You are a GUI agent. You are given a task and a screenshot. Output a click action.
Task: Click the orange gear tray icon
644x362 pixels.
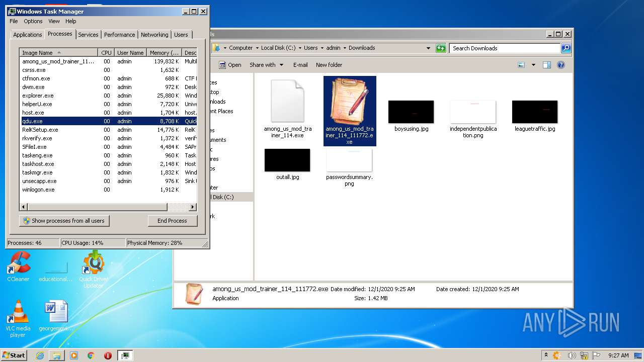[x=557, y=355]
